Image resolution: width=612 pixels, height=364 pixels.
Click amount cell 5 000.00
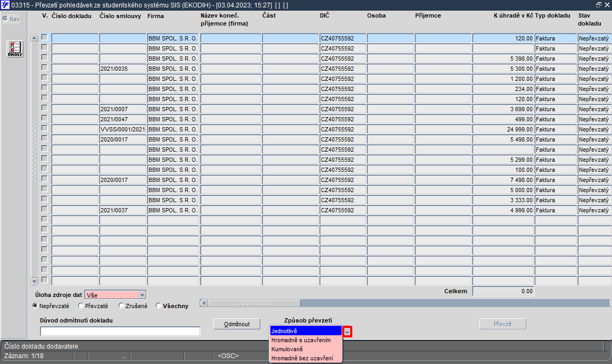coord(503,190)
